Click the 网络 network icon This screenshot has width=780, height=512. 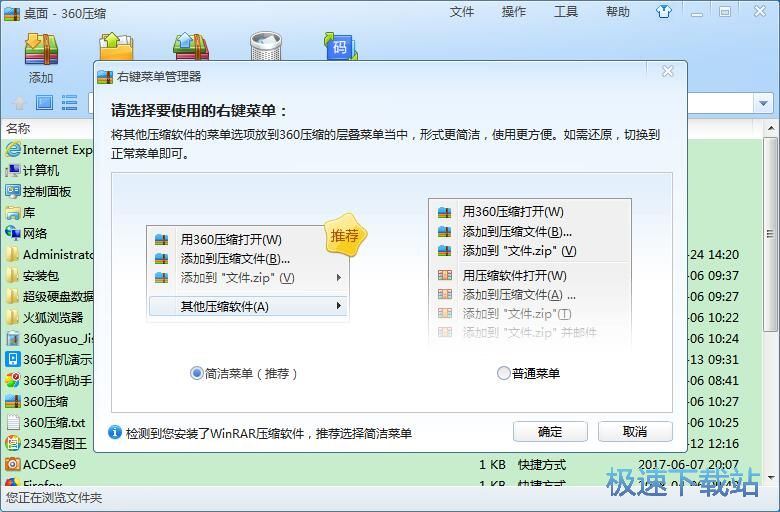pyautogui.click(x=13, y=233)
